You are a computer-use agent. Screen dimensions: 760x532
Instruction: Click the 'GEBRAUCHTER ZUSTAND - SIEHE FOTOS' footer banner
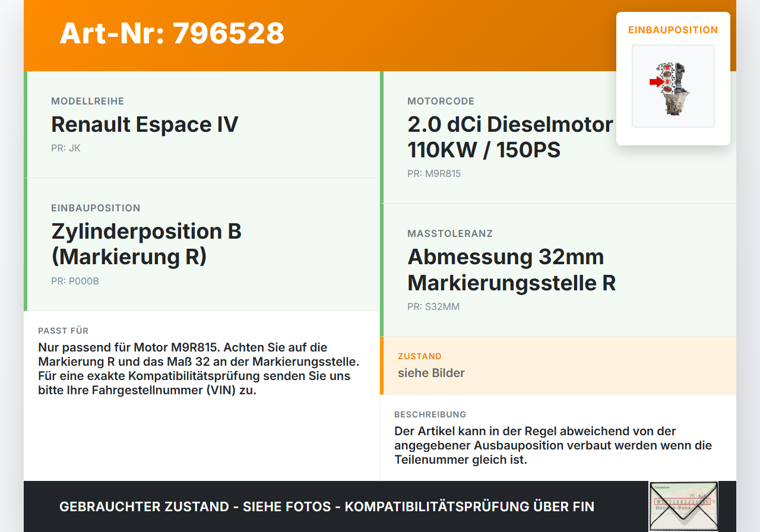pyautogui.click(x=327, y=507)
